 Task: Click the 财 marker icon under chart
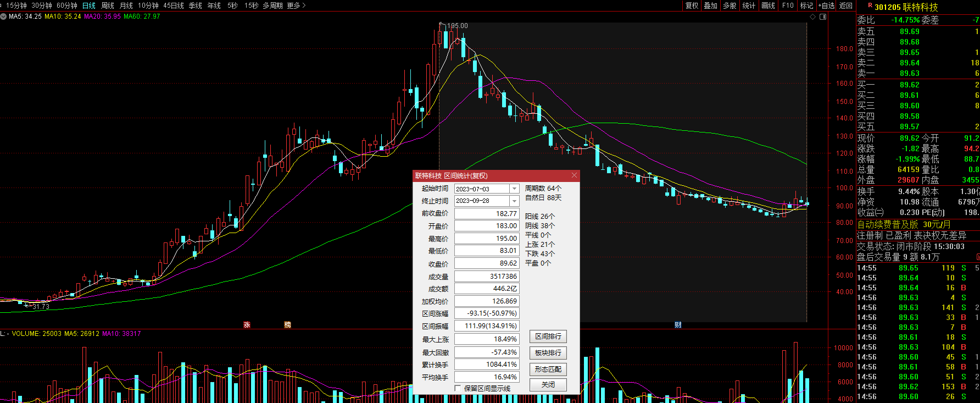point(678,325)
